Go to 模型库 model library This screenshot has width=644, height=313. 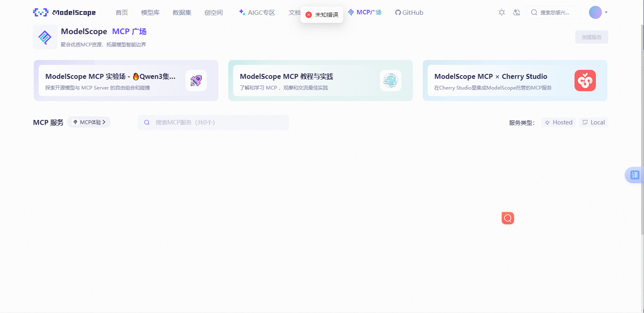coord(150,12)
